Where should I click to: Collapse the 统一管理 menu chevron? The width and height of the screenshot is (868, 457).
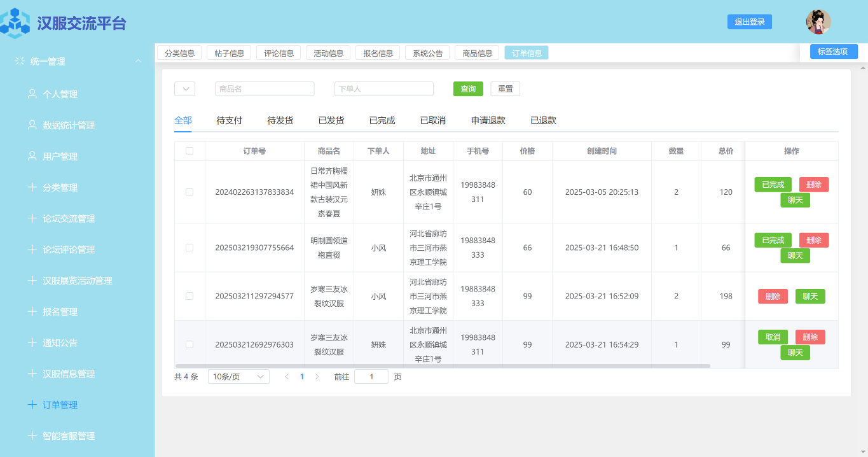(138, 61)
